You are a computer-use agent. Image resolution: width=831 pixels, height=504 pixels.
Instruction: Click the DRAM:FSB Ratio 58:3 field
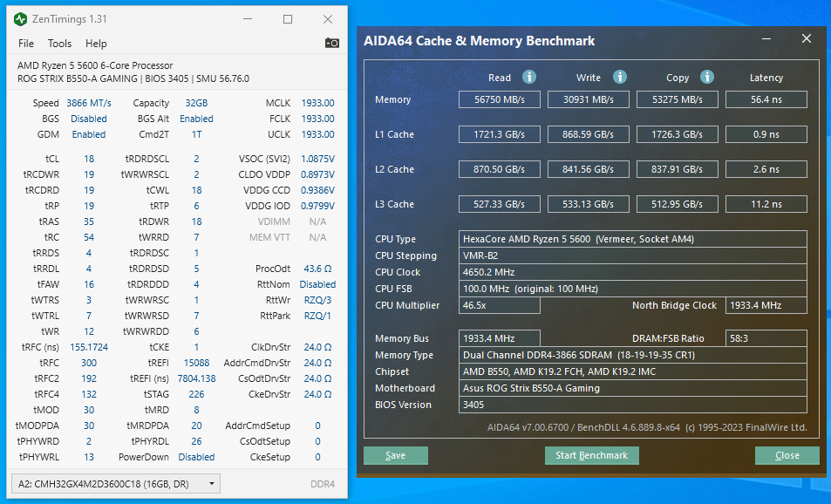766,338
